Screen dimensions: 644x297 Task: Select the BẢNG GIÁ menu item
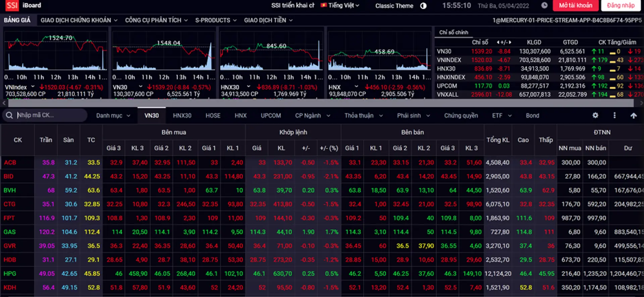click(x=17, y=20)
